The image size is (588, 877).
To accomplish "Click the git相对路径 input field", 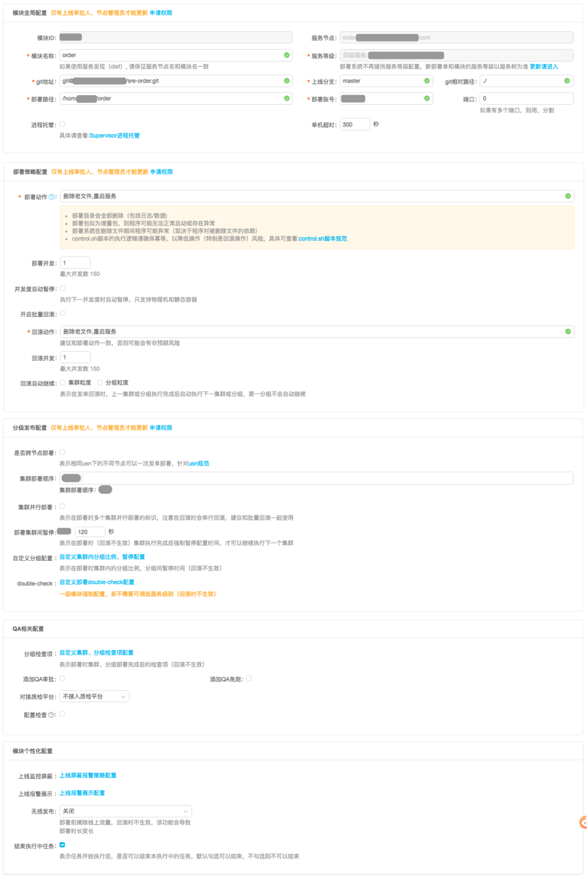I will [x=526, y=81].
